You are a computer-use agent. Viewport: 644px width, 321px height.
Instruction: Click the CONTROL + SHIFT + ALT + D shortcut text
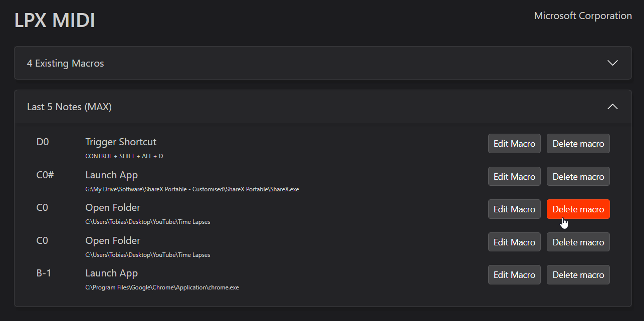pos(124,156)
